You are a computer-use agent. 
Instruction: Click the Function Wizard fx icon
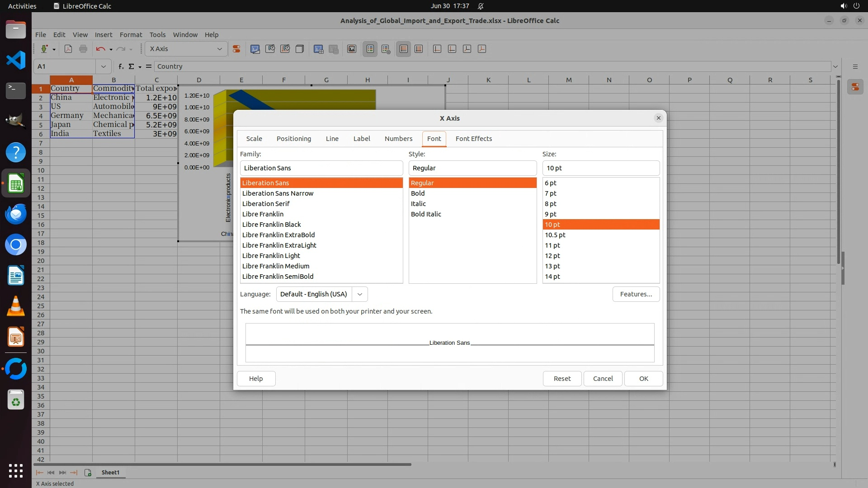121,66
